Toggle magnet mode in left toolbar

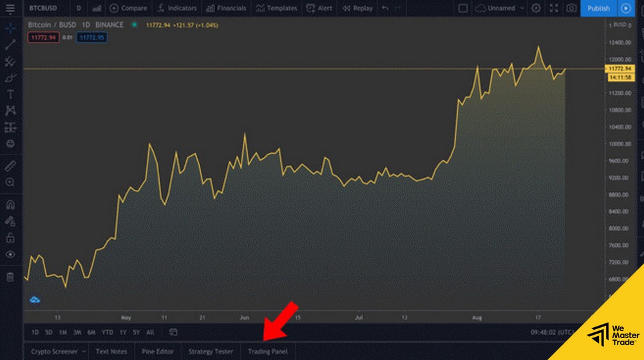(10, 205)
